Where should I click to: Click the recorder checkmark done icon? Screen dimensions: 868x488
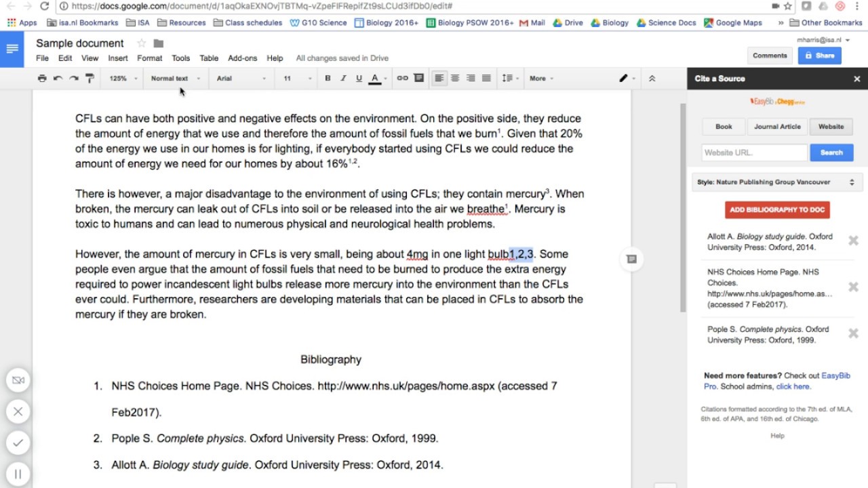(x=18, y=443)
